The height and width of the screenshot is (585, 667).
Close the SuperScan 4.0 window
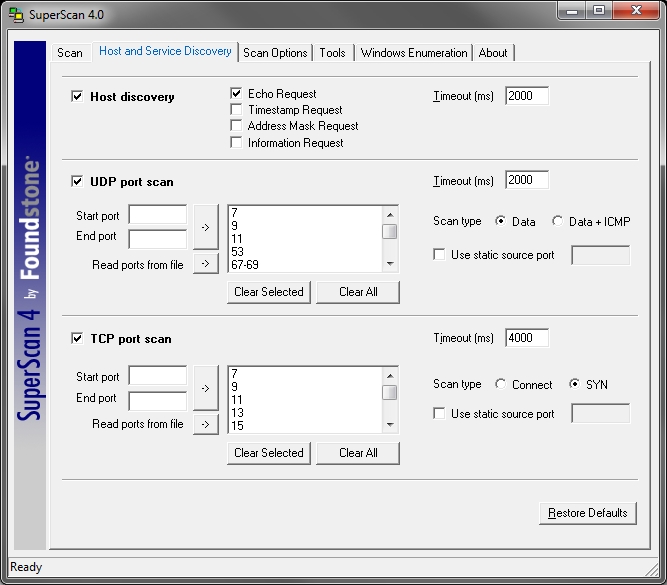636,11
